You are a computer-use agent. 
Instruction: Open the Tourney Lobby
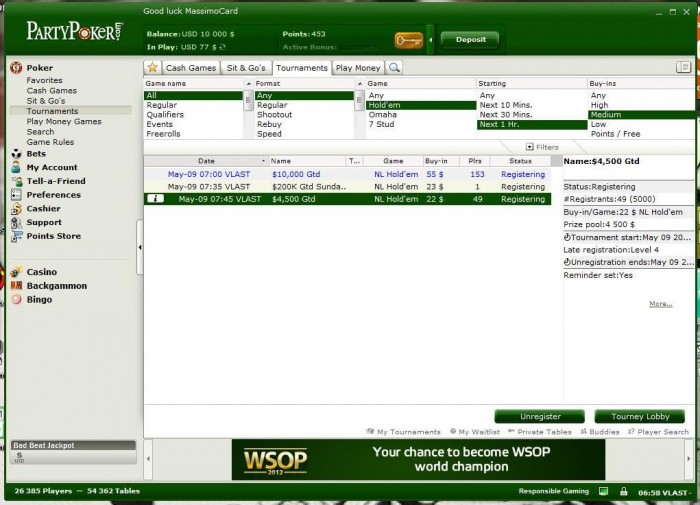(x=640, y=417)
